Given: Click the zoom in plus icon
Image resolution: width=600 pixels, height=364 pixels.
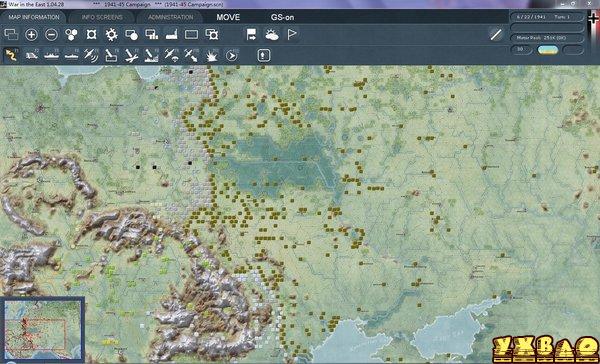Looking at the screenshot, I should coord(31,35).
